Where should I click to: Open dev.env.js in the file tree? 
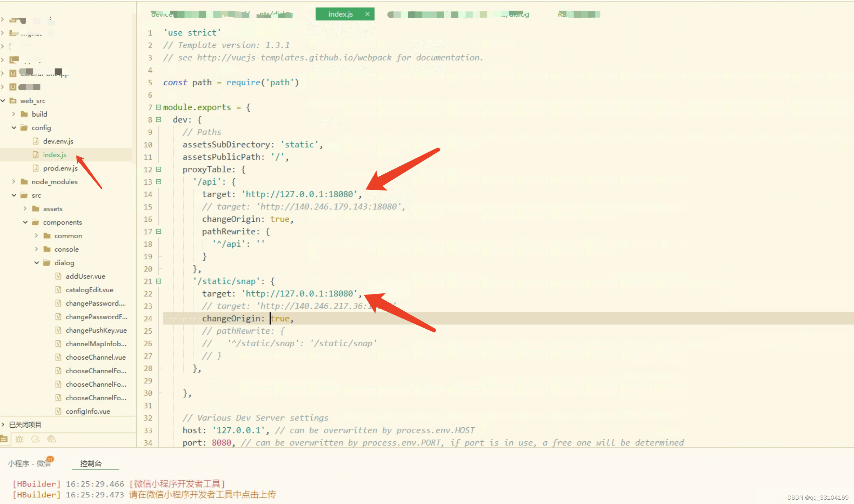[58, 141]
